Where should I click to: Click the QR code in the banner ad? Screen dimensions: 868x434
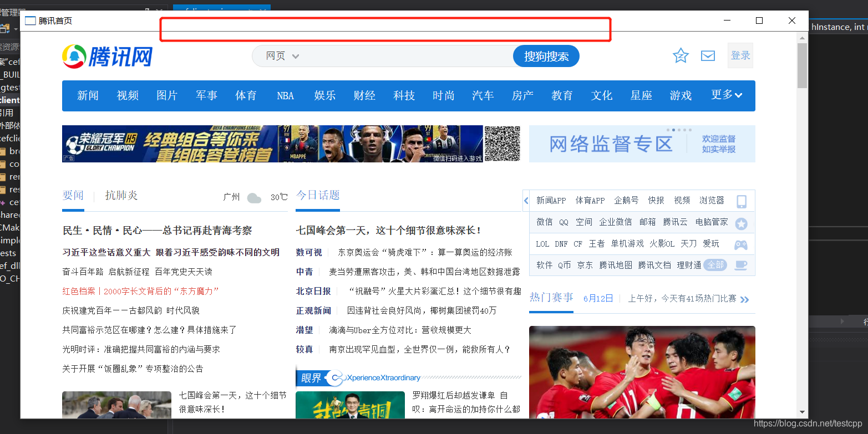[x=502, y=144]
